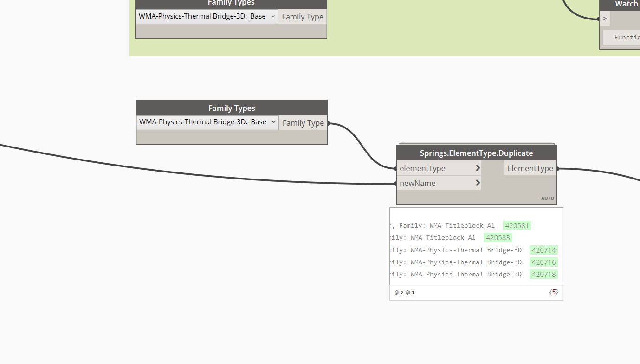The height and width of the screenshot is (364, 640).
Task: Click the green 420718 element ID badge
Action: pos(543,274)
